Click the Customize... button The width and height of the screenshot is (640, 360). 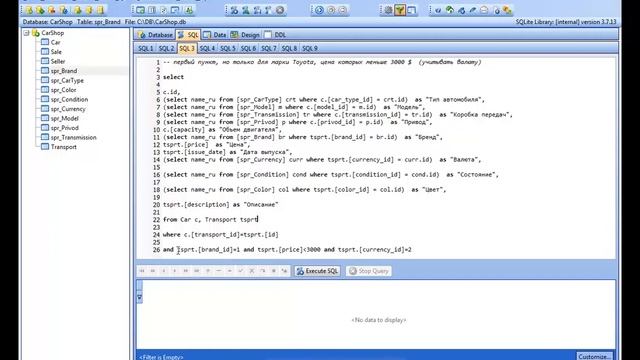(595, 356)
